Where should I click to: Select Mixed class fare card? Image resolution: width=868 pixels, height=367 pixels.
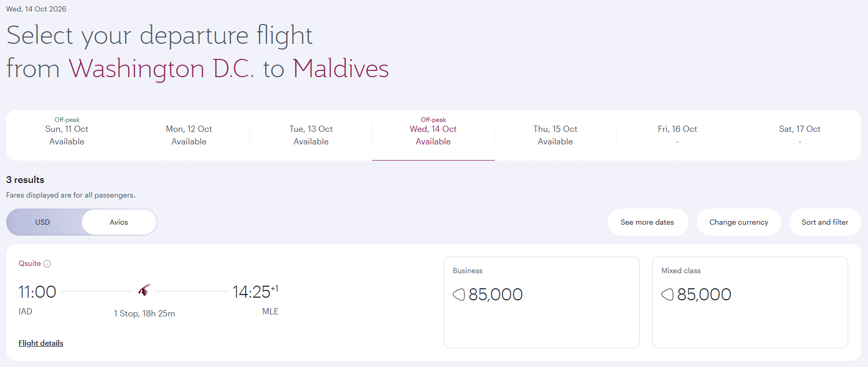tap(750, 302)
